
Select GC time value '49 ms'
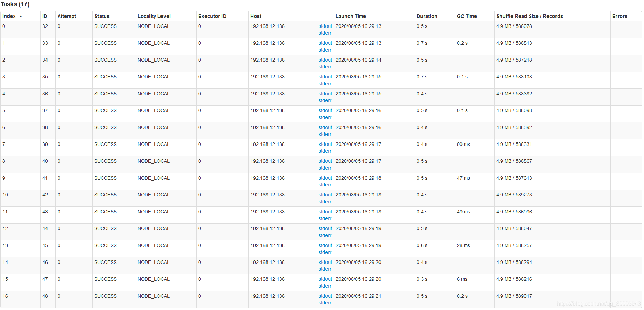[x=464, y=212]
